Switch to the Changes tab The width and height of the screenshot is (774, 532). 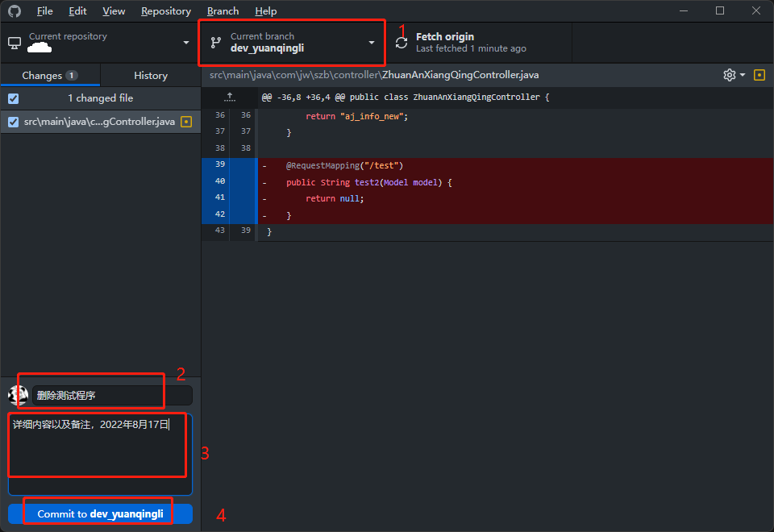50,76
